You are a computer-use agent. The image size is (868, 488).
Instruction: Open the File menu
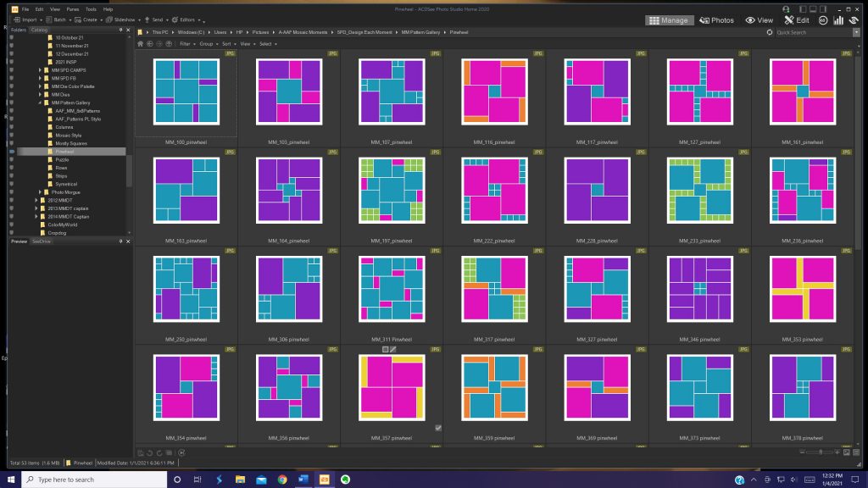click(25, 9)
